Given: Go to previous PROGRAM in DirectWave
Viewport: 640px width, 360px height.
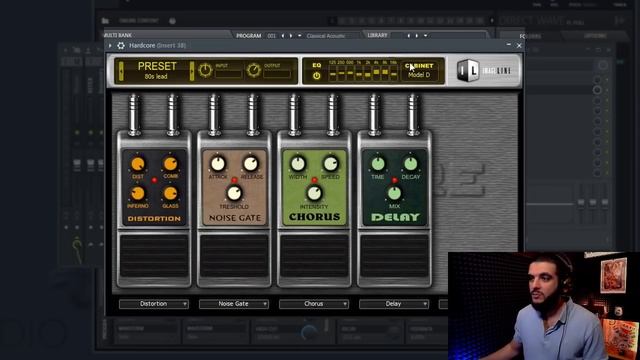Looking at the screenshot, I should point(283,36).
